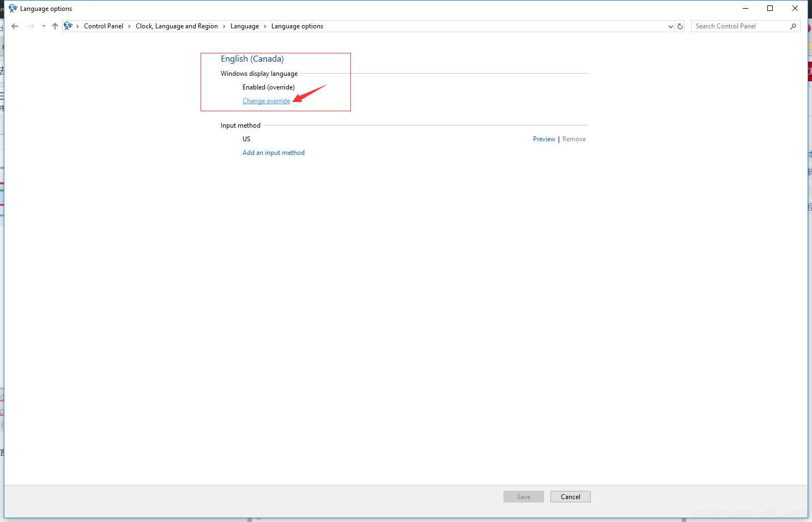Select Language options breadcrumb item

click(297, 26)
